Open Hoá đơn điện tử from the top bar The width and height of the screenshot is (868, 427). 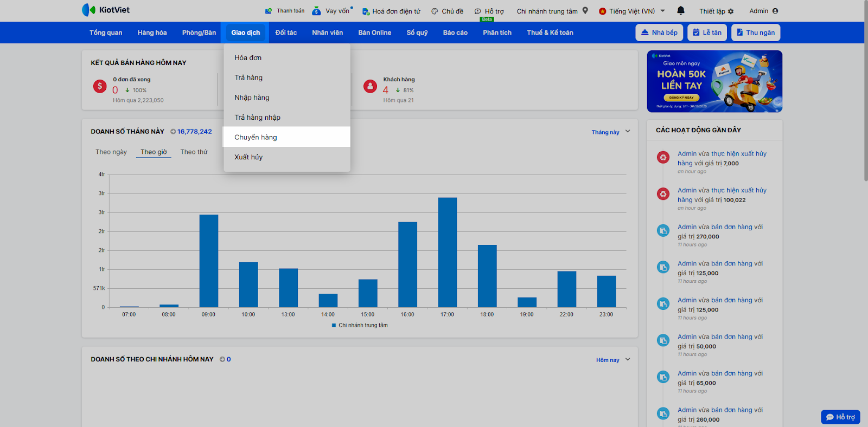point(391,11)
